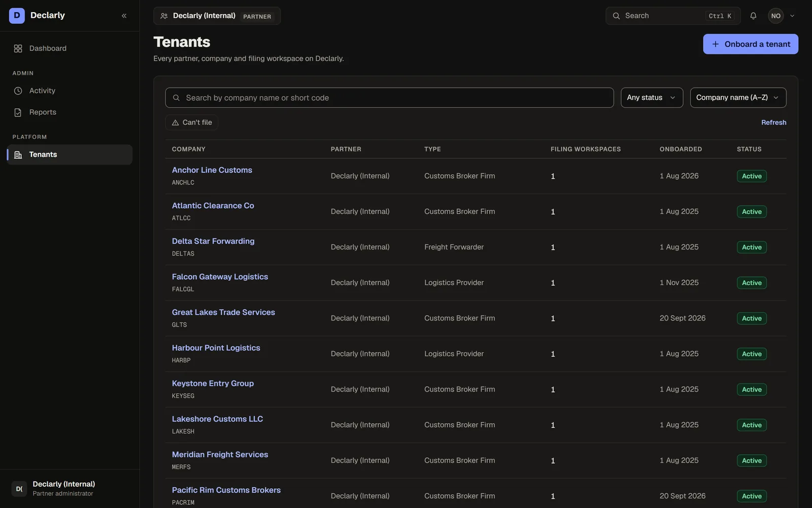Click Active badge for Keystone Entry Group

tap(752, 390)
